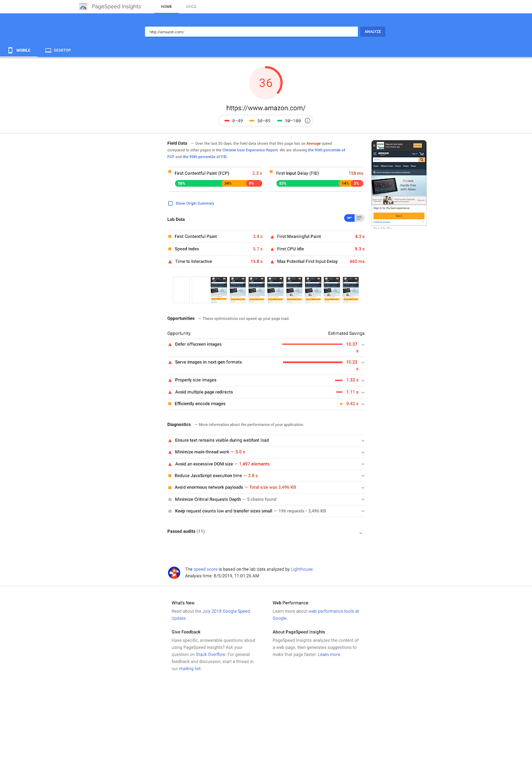Follow the Lighthouse link

302,569
